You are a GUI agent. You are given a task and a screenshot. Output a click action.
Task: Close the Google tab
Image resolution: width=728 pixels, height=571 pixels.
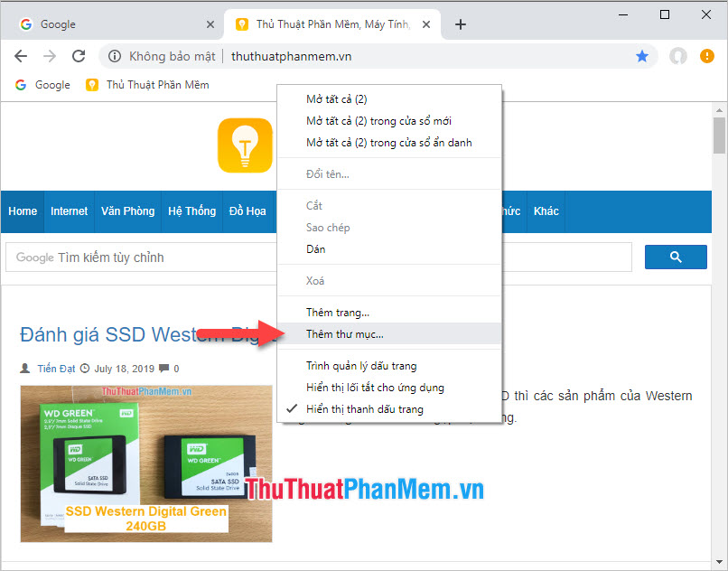coord(210,24)
